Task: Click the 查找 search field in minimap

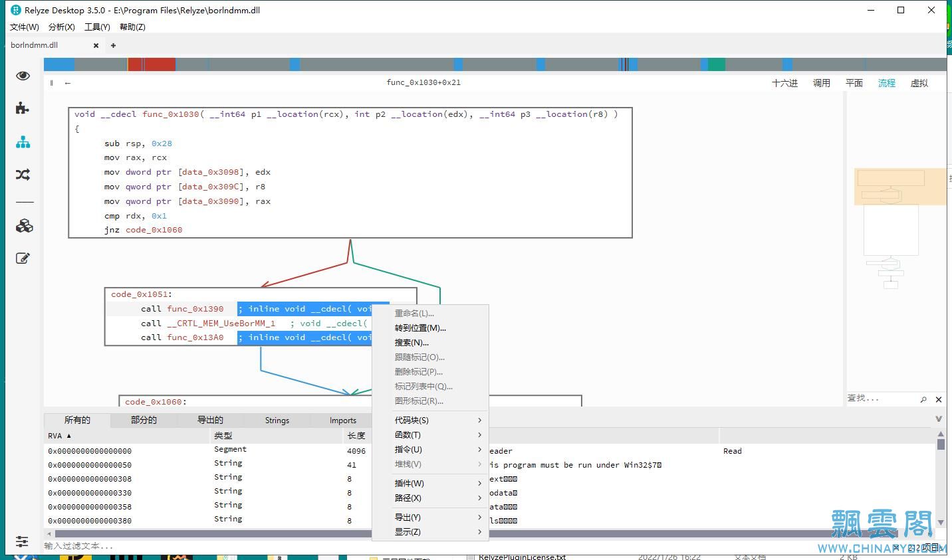Action: coord(882,399)
